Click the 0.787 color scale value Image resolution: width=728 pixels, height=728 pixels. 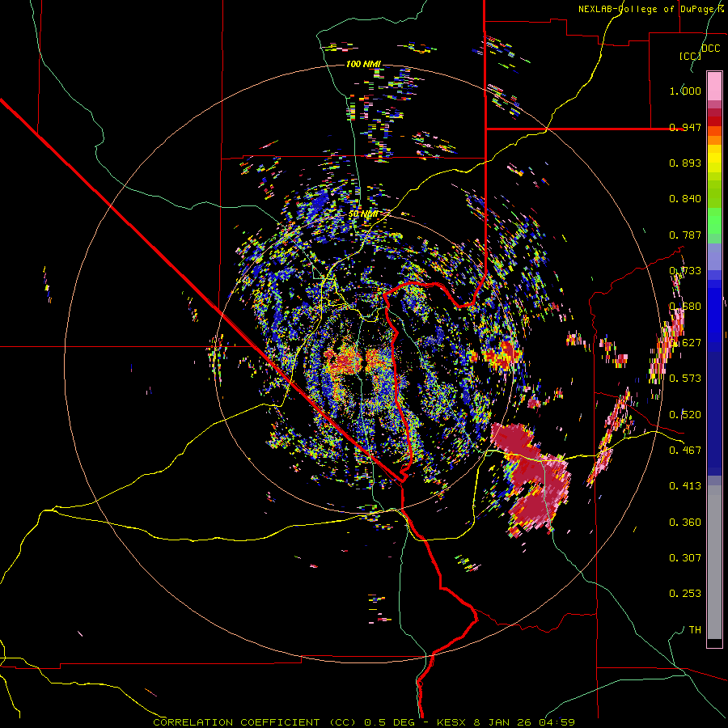tap(685, 235)
